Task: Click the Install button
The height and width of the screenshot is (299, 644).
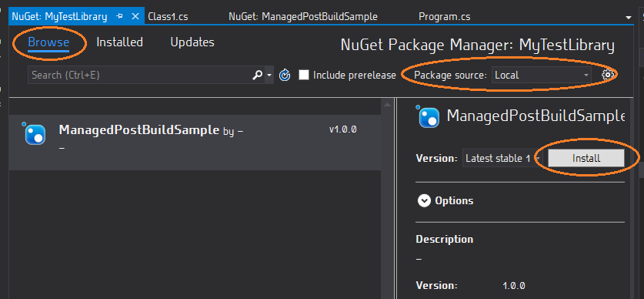Action: tap(586, 158)
